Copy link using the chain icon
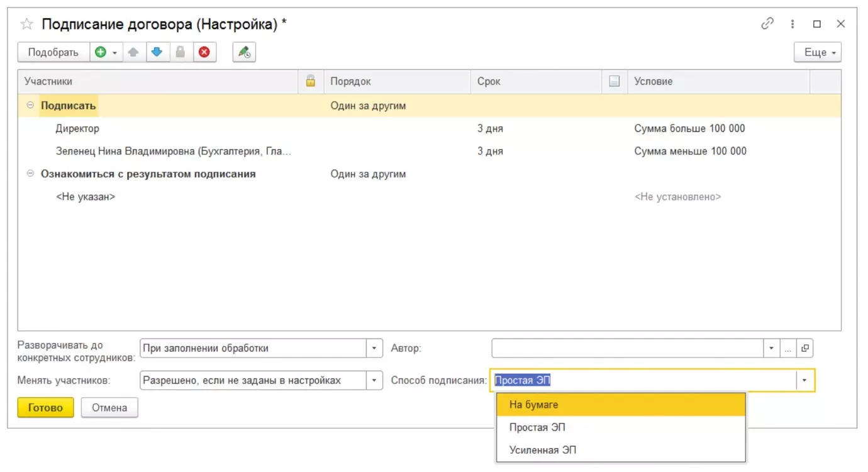This screenshot has height=472, width=868. click(767, 24)
